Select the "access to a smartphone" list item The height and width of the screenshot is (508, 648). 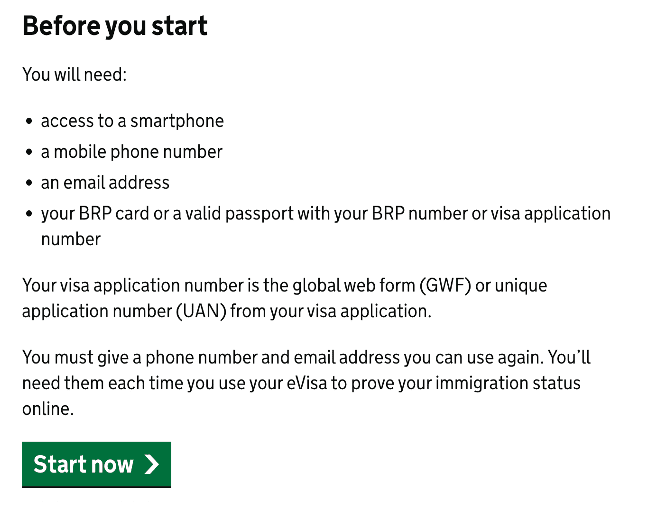click(x=132, y=121)
